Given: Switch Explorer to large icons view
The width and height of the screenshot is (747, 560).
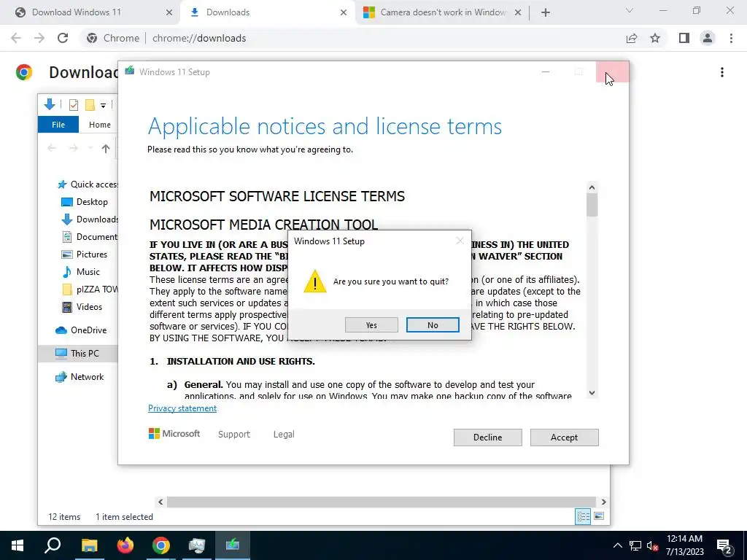Looking at the screenshot, I should click(599, 516).
